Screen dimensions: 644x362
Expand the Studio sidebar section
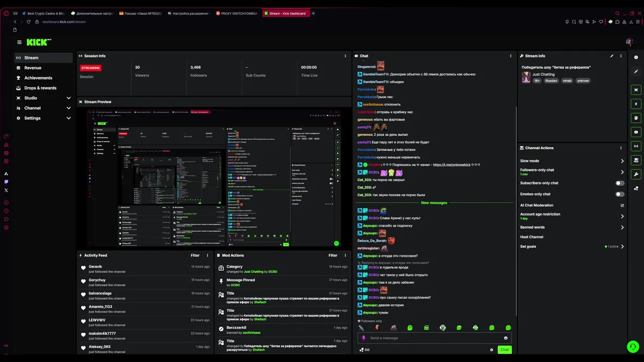[68, 98]
